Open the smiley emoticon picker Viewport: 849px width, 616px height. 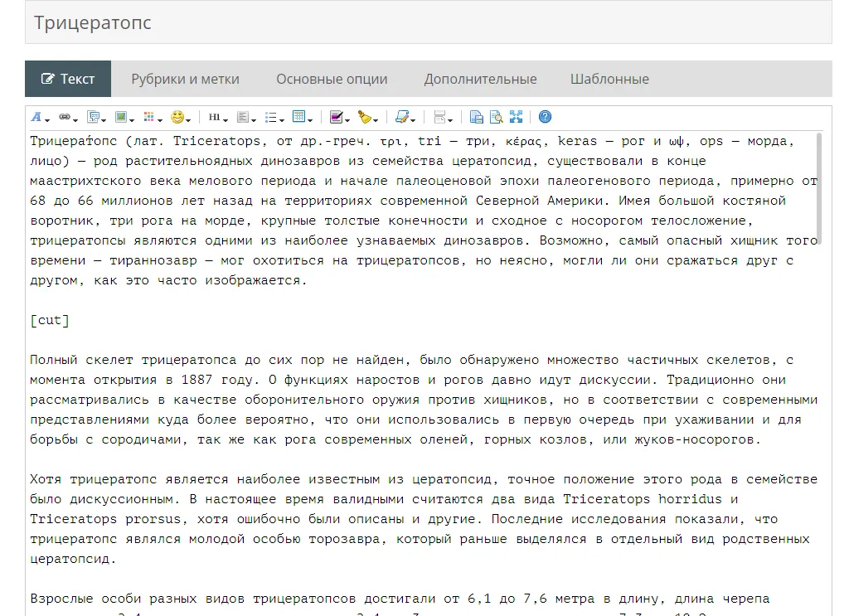(x=177, y=117)
